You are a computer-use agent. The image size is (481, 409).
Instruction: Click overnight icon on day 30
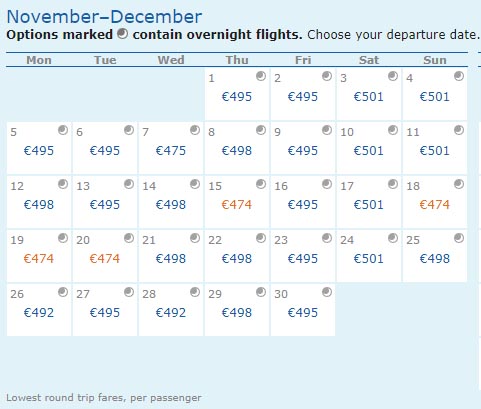click(x=327, y=292)
